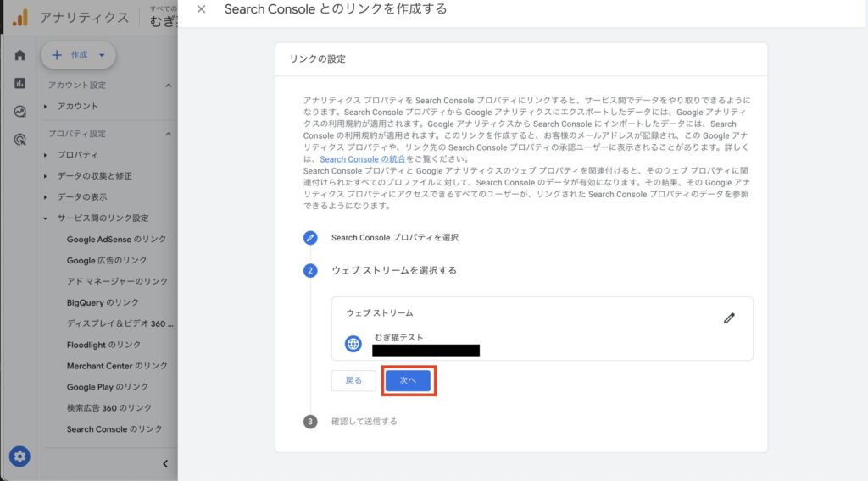868x481 pixels.
Task: Collapse the sidebar with chevron arrow
Action: coord(165,464)
